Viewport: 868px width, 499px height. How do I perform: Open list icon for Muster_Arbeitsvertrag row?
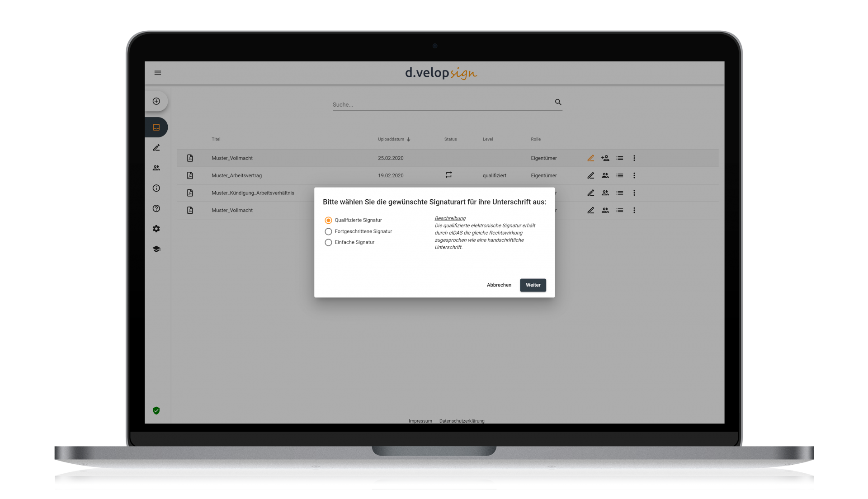pos(620,175)
